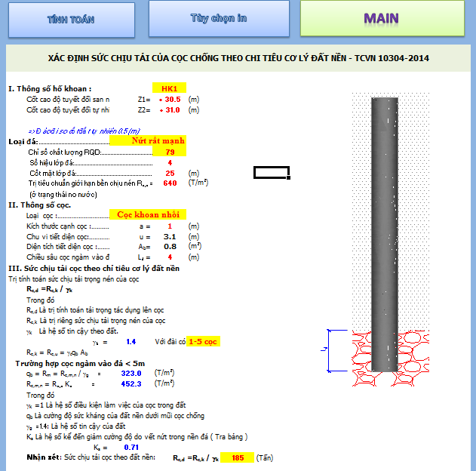Select the result cell 185 Tấn
Screen dimensions: 476x471
(238, 457)
